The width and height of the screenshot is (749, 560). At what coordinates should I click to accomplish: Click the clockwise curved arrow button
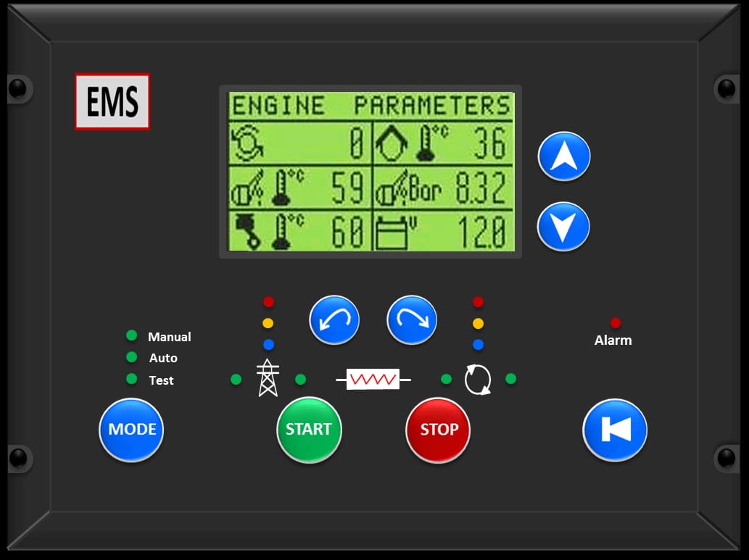click(412, 320)
